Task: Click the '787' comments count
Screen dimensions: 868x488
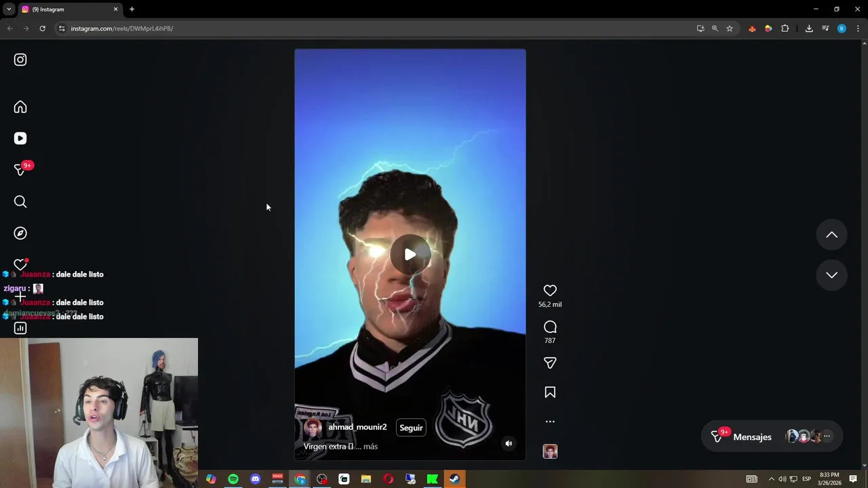Action: click(x=550, y=341)
